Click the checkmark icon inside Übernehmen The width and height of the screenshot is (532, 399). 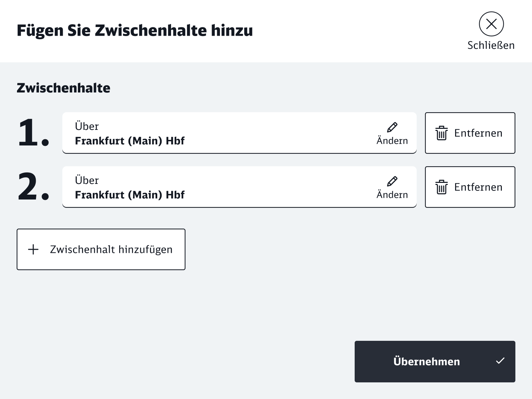500,361
